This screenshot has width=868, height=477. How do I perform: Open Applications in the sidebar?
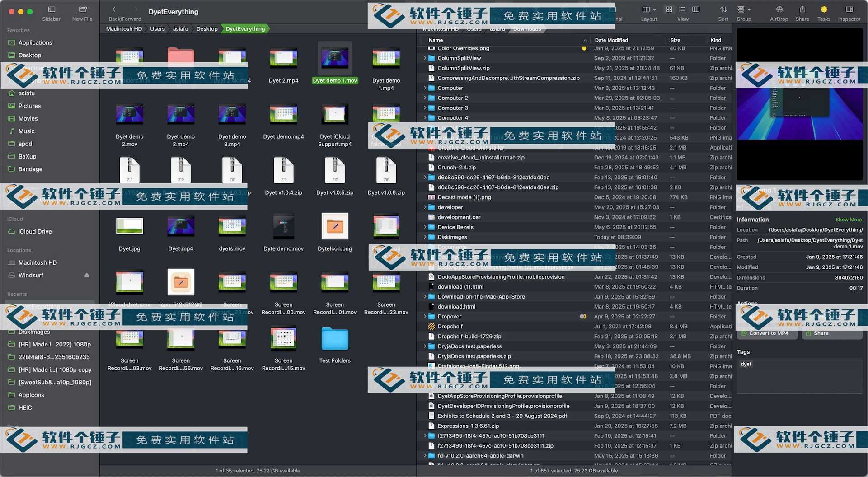35,42
